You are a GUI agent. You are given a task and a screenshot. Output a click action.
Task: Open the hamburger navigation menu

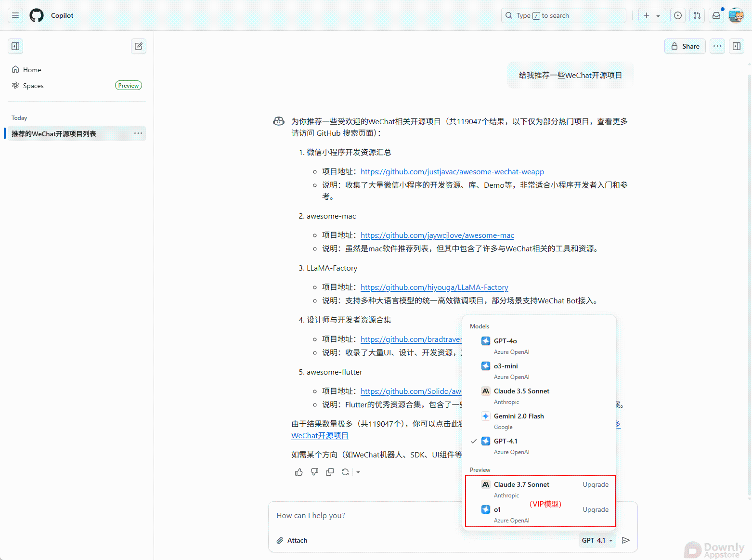pyautogui.click(x=15, y=15)
